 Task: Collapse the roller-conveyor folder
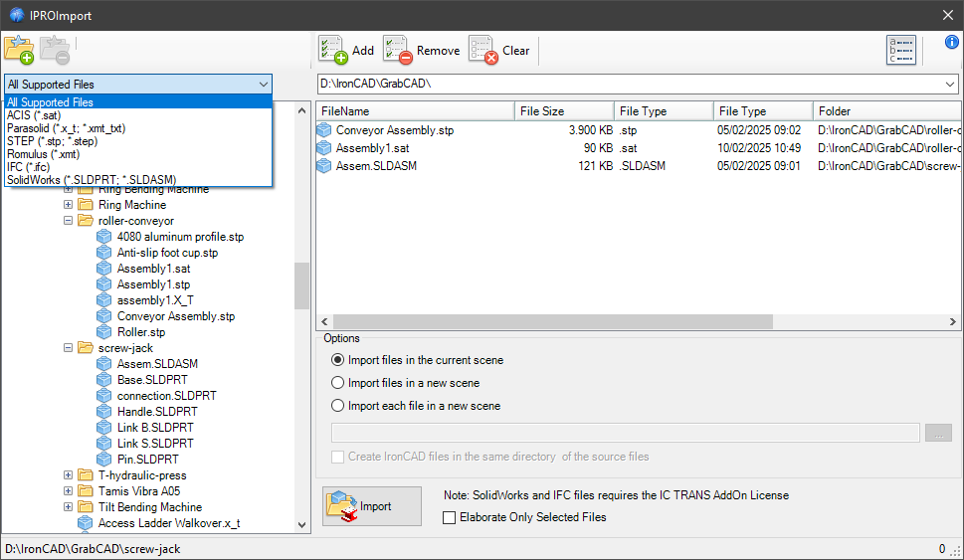point(69,220)
